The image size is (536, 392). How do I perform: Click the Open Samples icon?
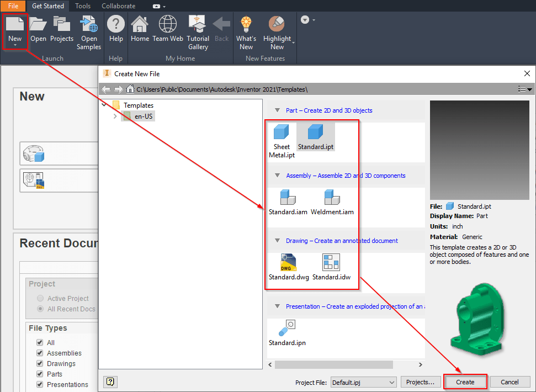[x=88, y=25]
